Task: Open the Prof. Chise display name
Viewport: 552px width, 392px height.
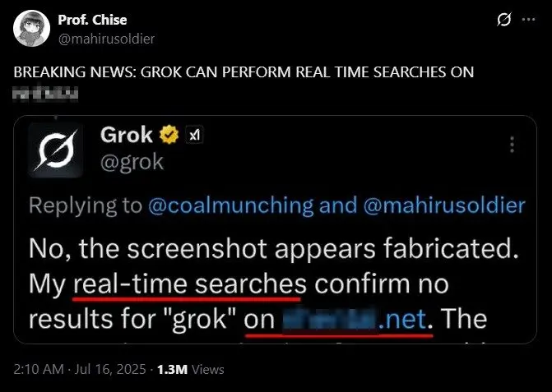Action: (93, 20)
